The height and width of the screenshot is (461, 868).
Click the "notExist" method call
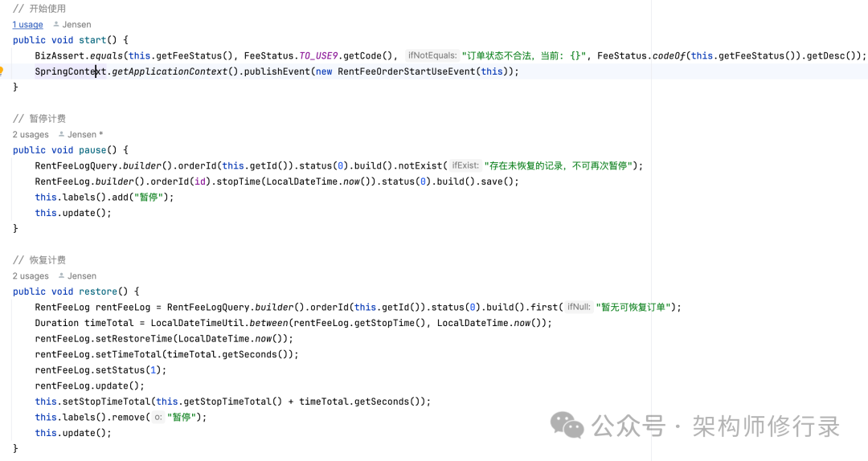(420, 165)
